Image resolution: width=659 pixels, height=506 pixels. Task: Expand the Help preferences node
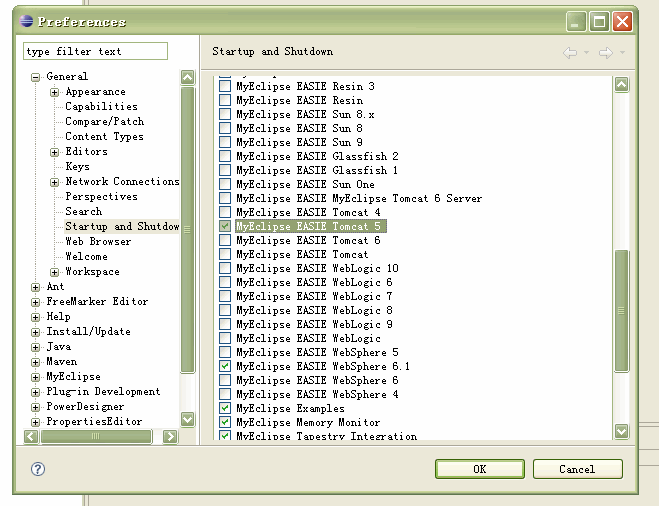pyautogui.click(x=35, y=317)
